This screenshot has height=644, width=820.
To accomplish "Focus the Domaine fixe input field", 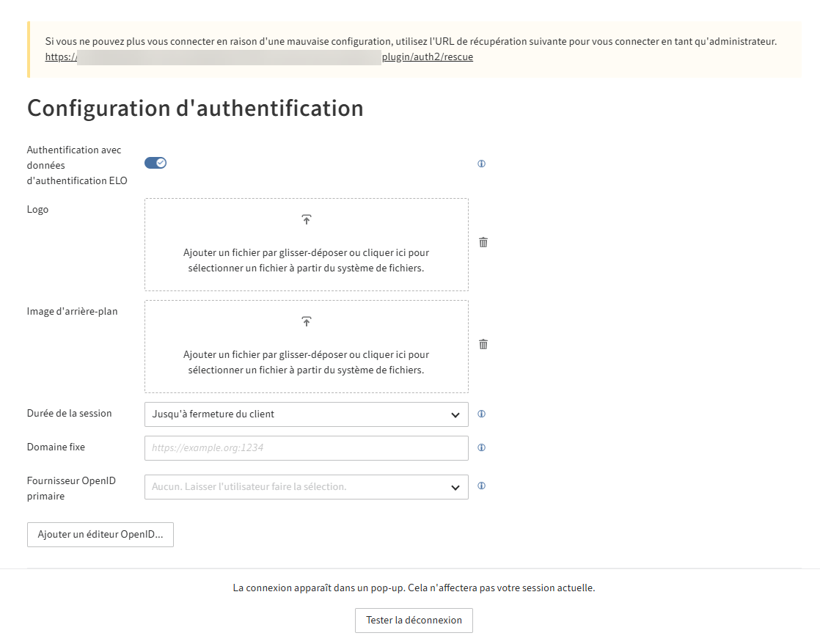I will (x=306, y=447).
